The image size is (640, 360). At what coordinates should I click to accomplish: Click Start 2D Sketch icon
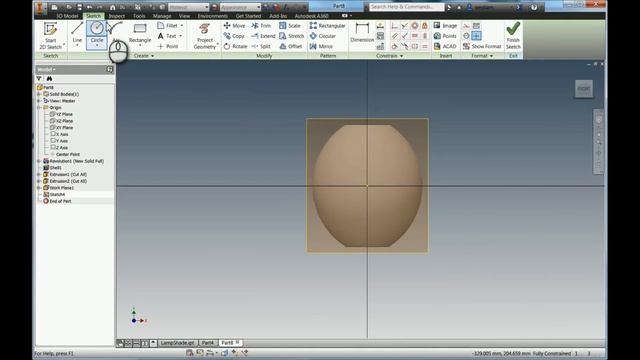click(x=51, y=29)
